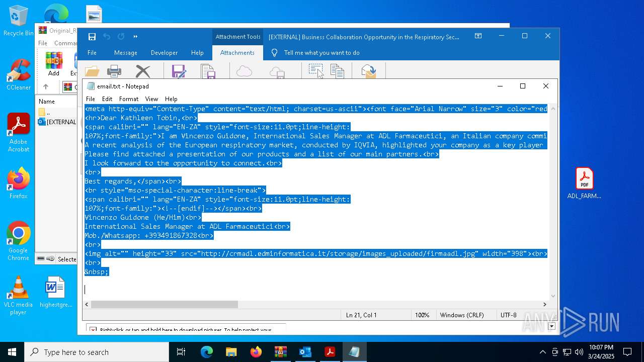Open the Outlook File tab
This screenshot has height=362, width=644.
(92, 53)
